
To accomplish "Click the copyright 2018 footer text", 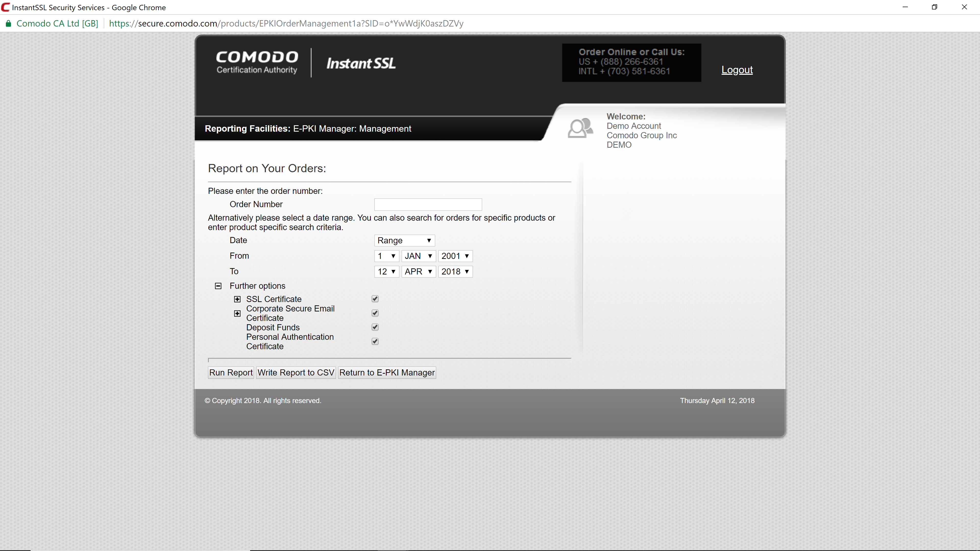I will (x=263, y=400).
